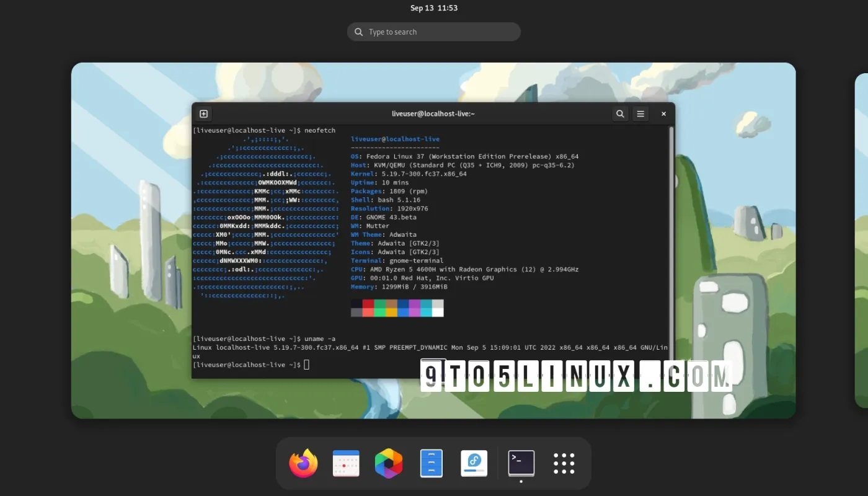Click the "Uptime: 10 mins" line
The height and width of the screenshot is (496, 868).
click(379, 182)
